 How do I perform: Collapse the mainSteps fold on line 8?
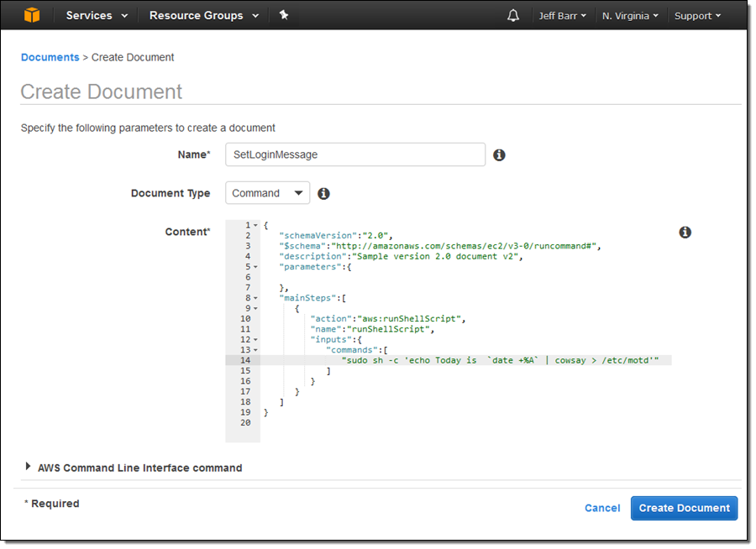[255, 298]
